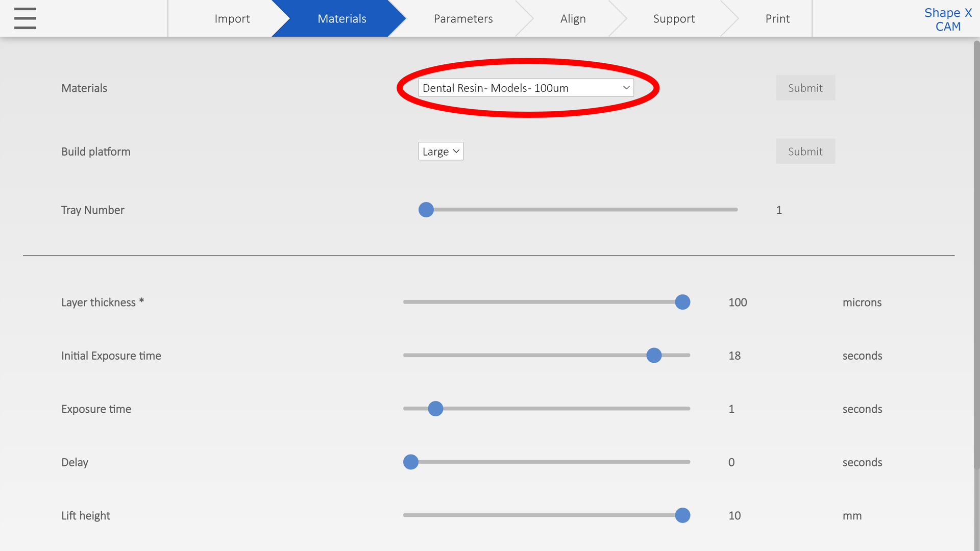
Task: Click the Delay slider handle
Action: click(x=411, y=462)
